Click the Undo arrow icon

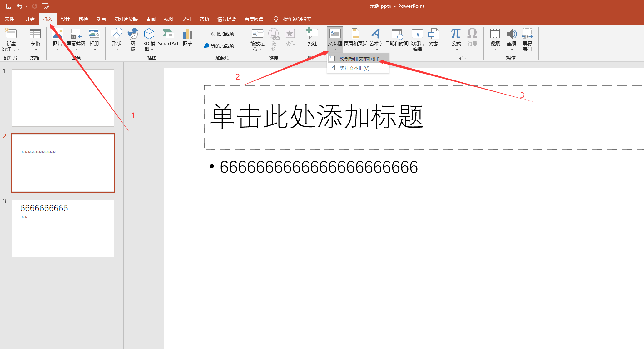pyautogui.click(x=20, y=6)
